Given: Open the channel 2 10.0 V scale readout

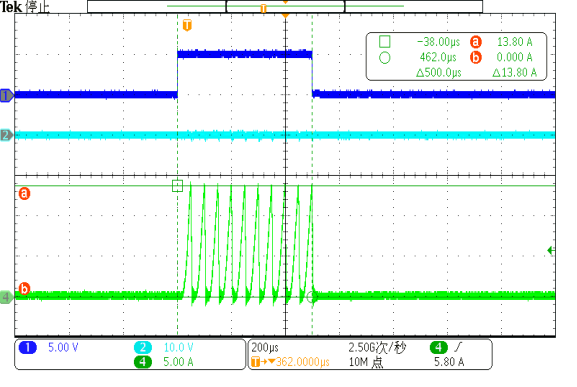Looking at the screenshot, I should (x=178, y=348).
